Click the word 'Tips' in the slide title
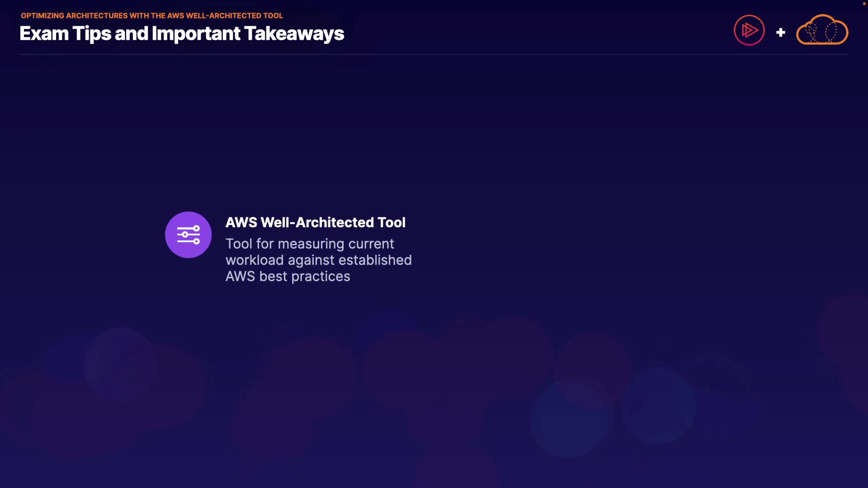Viewport: 868px width, 488px height. (x=91, y=33)
